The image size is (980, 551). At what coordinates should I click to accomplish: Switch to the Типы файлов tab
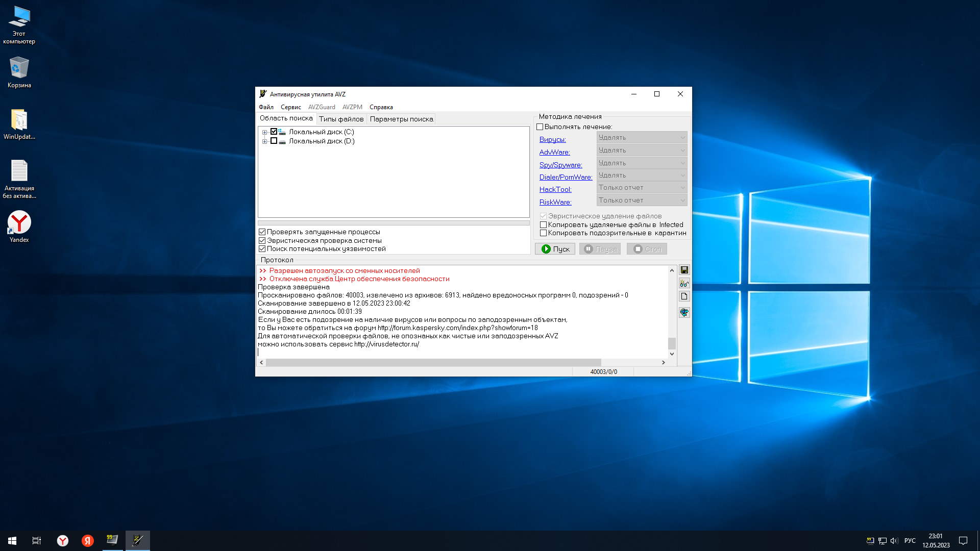[341, 119]
